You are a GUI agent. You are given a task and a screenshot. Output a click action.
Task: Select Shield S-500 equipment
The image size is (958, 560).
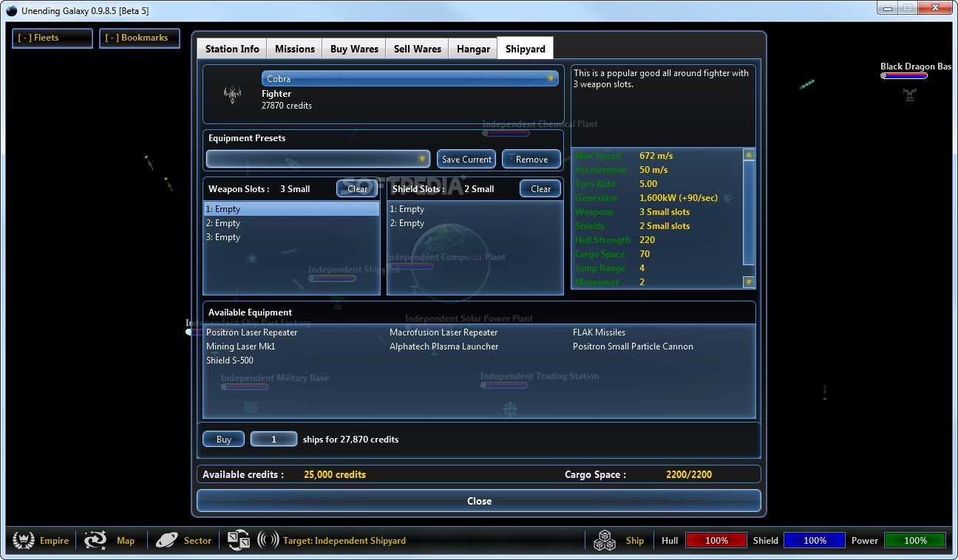[229, 361]
